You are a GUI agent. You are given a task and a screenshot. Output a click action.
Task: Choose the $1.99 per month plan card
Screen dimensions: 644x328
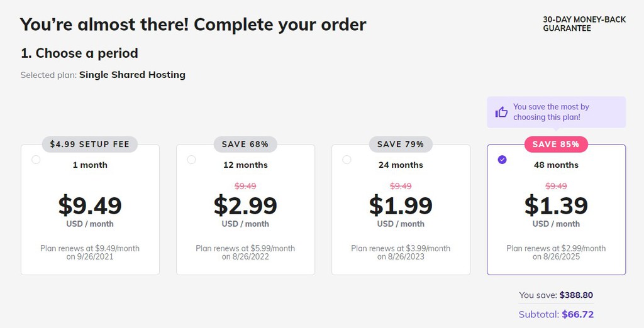401,209
